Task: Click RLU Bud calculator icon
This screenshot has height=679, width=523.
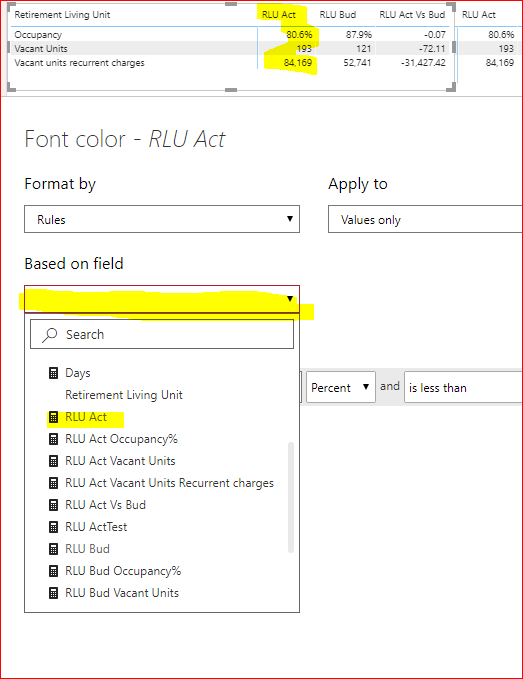Action: tap(53, 549)
